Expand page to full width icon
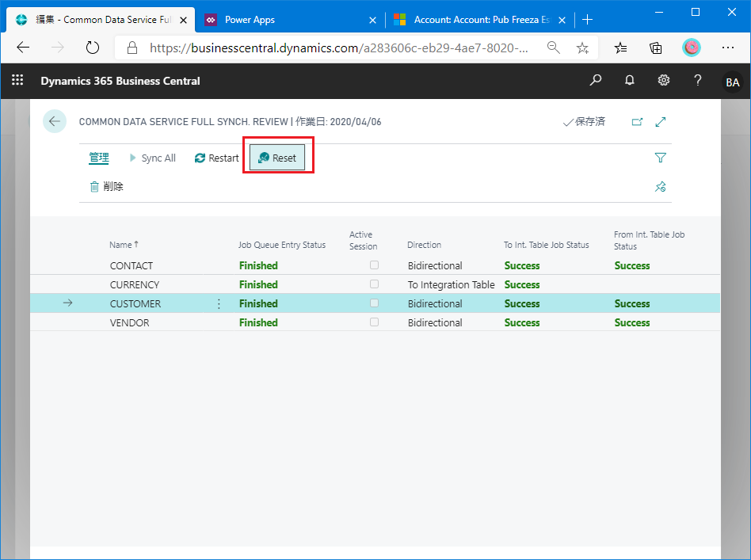Image resolution: width=751 pixels, height=560 pixels. tap(661, 122)
